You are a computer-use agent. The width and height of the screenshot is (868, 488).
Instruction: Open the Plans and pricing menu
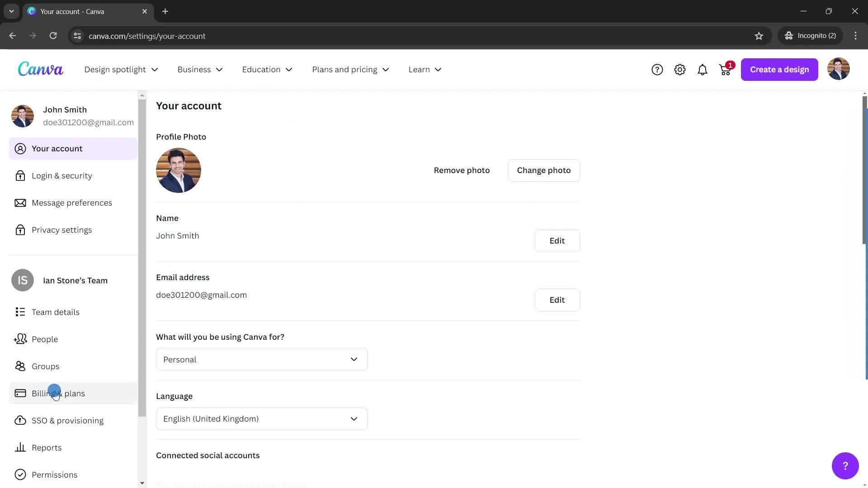coord(349,70)
